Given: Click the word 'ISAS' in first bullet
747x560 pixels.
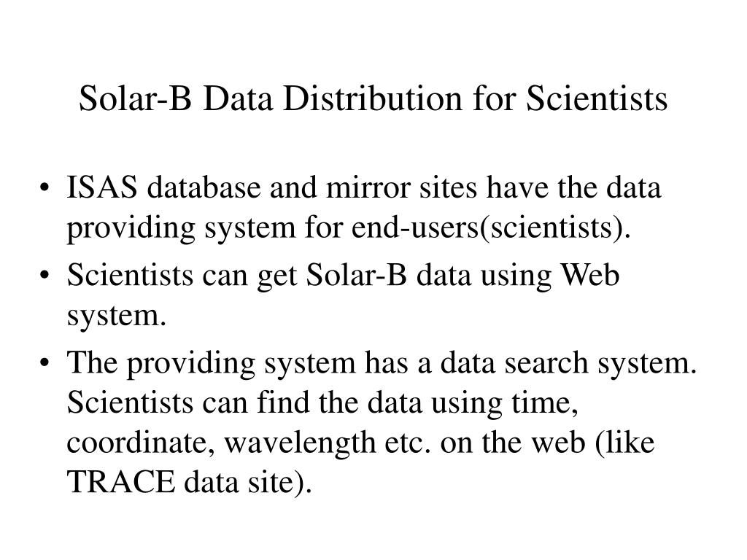Looking at the screenshot, I should coord(102,187).
